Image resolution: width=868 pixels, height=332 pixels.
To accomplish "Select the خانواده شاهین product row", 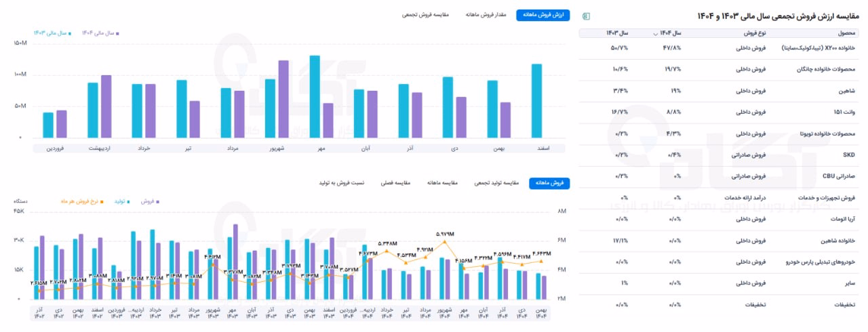I will (x=717, y=241).
